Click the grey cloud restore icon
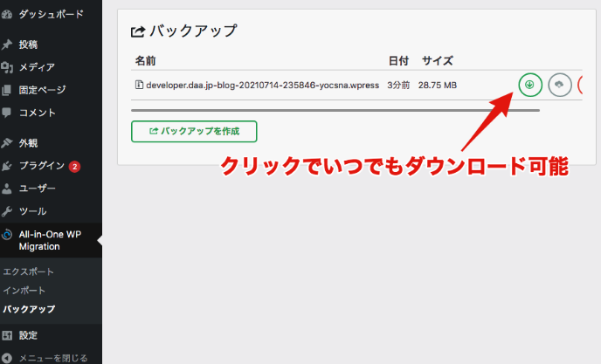 pos(560,85)
